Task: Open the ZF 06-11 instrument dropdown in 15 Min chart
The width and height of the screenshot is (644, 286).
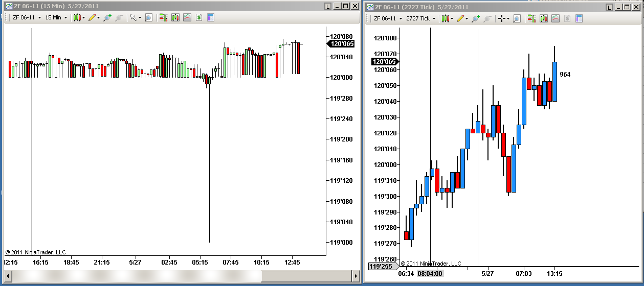Action: coord(27,17)
